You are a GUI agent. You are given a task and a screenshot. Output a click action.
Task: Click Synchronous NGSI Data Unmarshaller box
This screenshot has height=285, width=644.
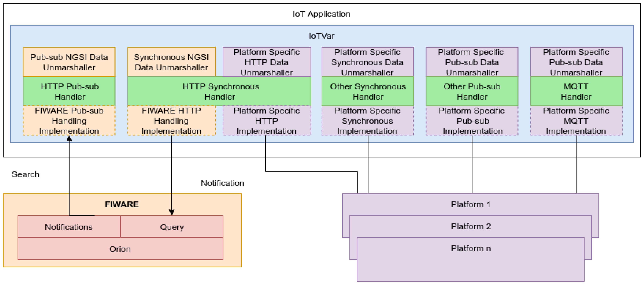pyautogui.click(x=171, y=62)
